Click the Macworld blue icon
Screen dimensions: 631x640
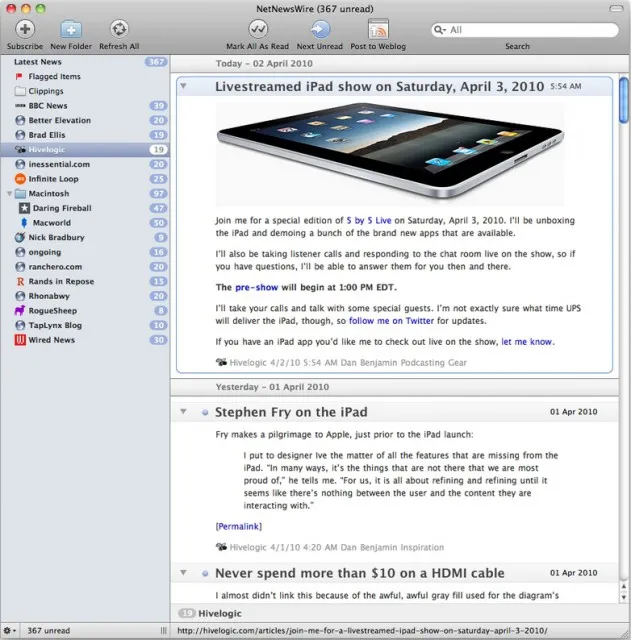coord(24,223)
